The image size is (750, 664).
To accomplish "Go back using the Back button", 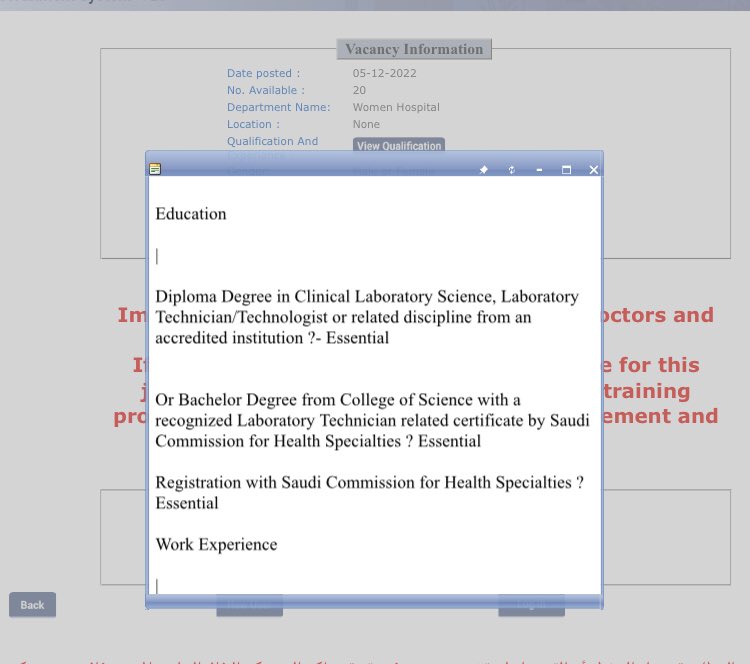I will [x=32, y=605].
